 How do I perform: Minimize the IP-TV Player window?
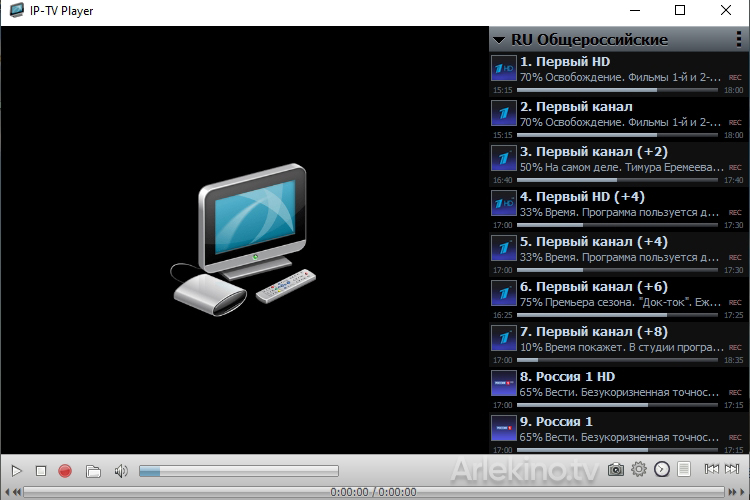click(635, 10)
